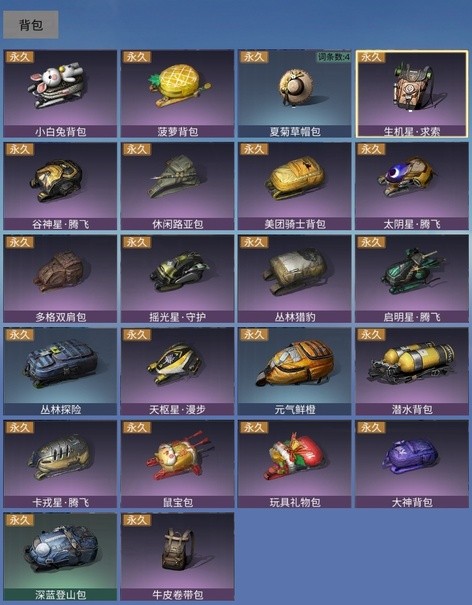Pick the 谷神星·腾飞 backpack
Screen dimensions: 472x605
[60, 186]
